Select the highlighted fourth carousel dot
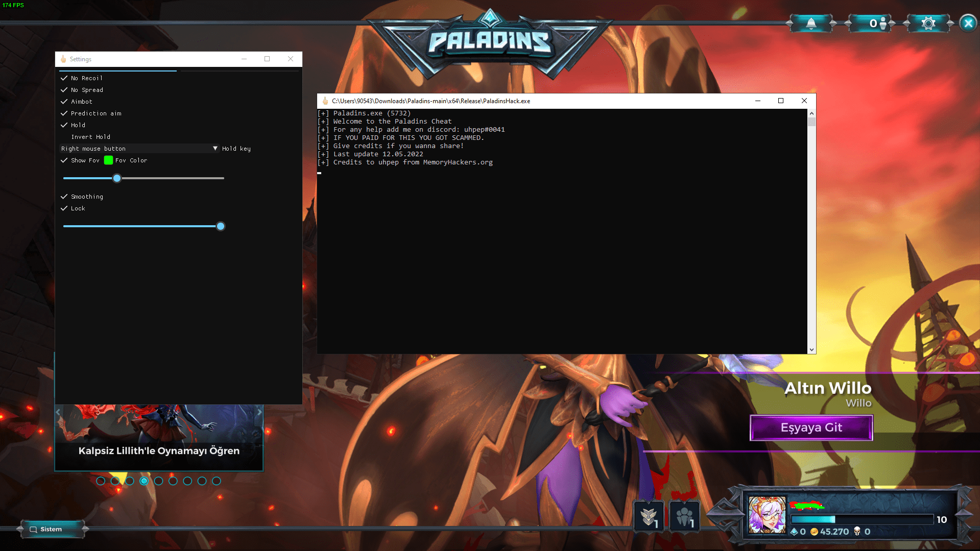The width and height of the screenshot is (980, 551). (x=144, y=481)
